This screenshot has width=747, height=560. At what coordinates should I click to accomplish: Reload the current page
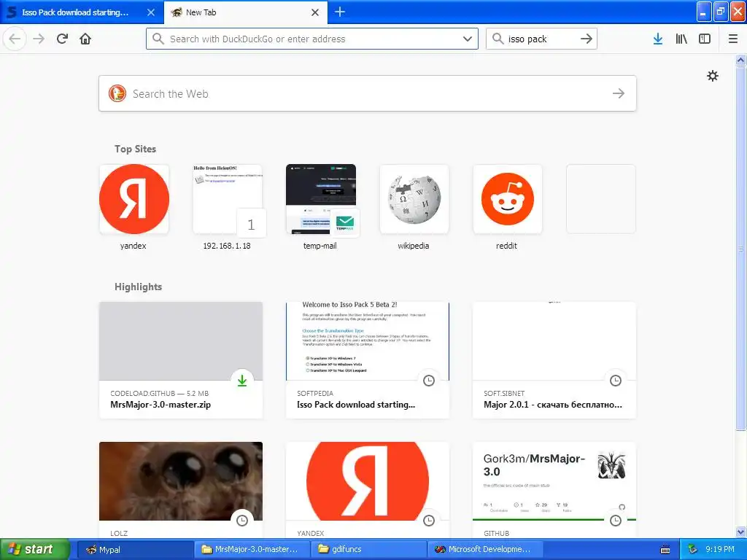(x=62, y=39)
